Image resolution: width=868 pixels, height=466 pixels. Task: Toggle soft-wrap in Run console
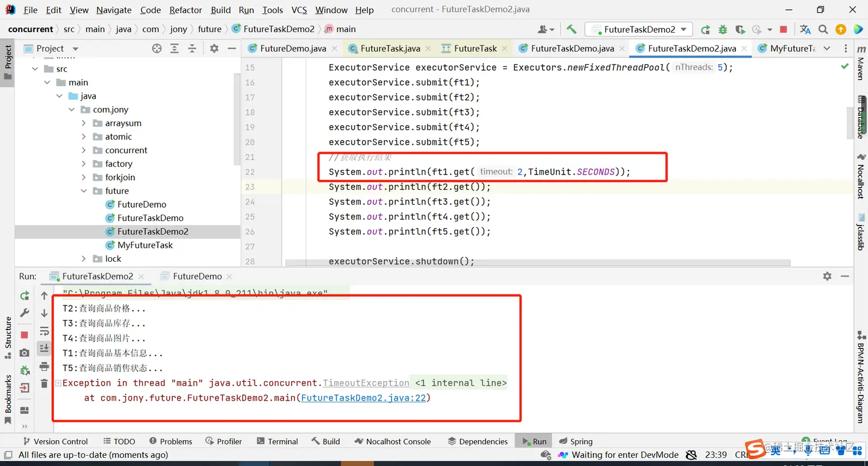(44, 331)
